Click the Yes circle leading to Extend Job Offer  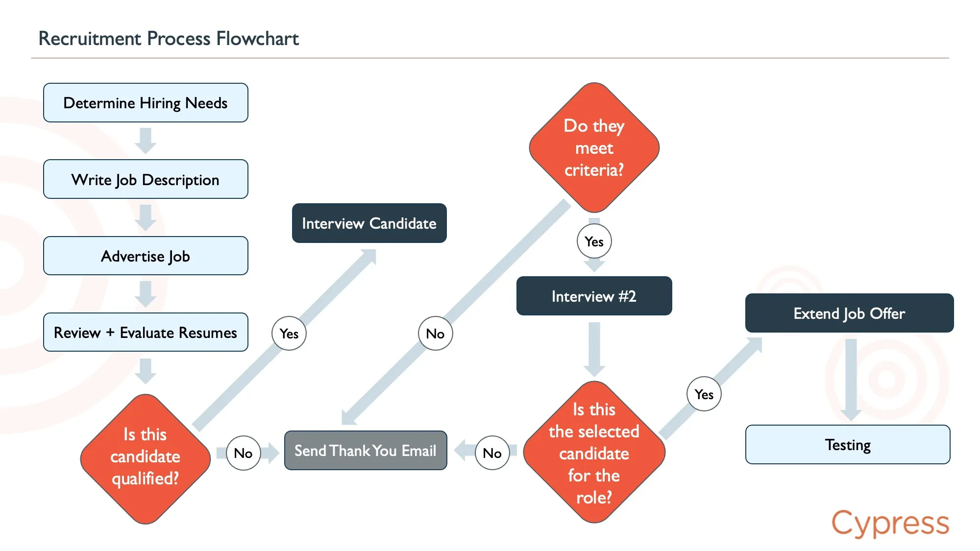704,394
